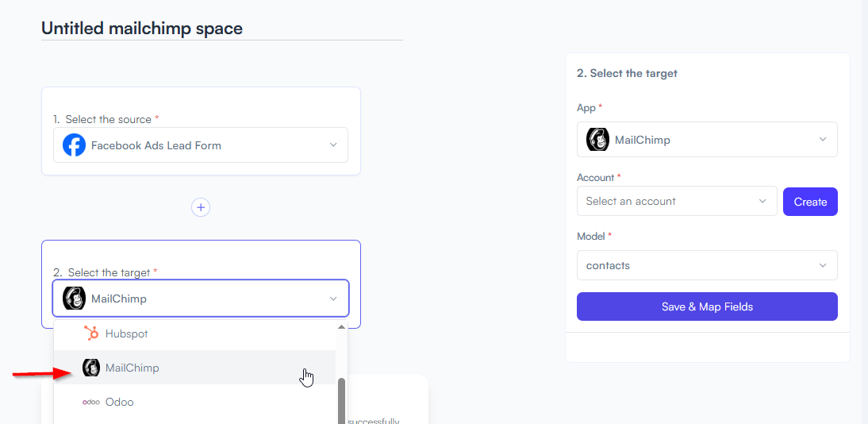This screenshot has width=868, height=424.
Task: Click the Odoo logo in list
Action: pyautogui.click(x=91, y=402)
